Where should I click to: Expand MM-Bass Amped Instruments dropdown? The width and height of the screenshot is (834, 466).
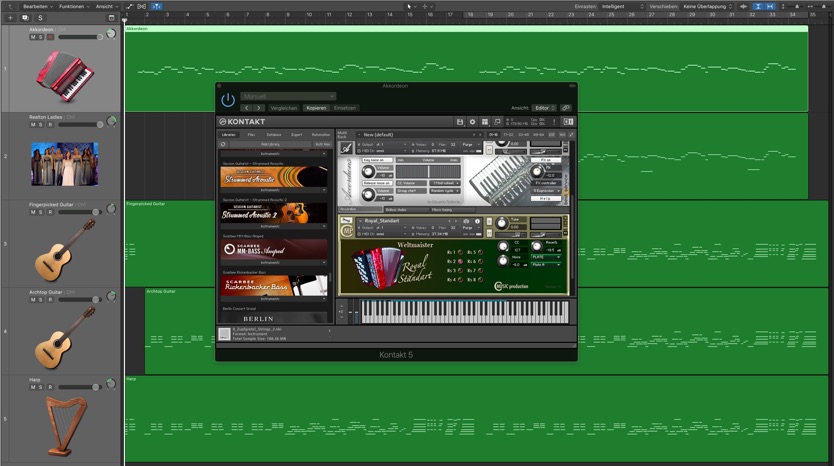274,262
